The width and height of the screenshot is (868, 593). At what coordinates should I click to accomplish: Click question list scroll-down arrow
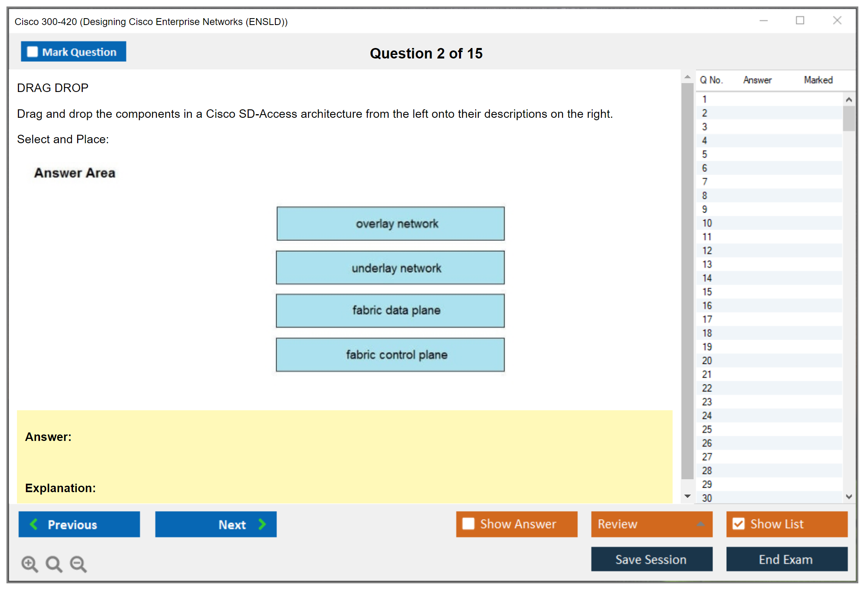click(849, 497)
